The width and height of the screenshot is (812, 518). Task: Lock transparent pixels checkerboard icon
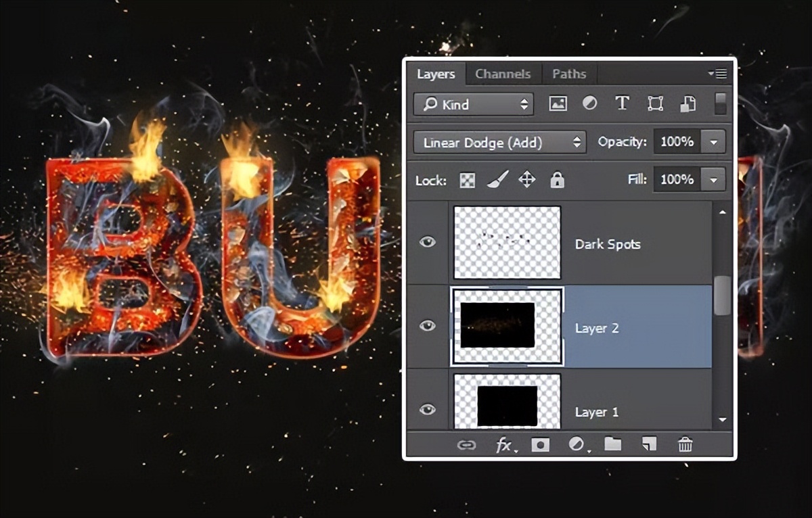click(x=468, y=181)
